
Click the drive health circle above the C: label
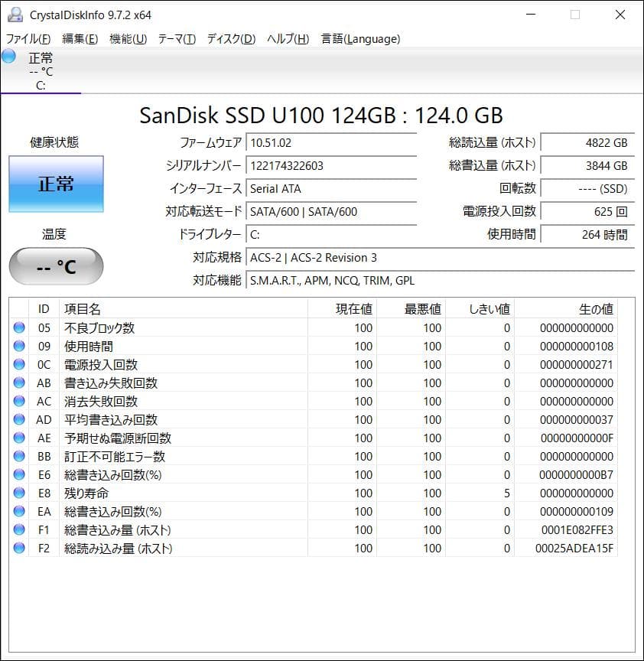(10, 55)
